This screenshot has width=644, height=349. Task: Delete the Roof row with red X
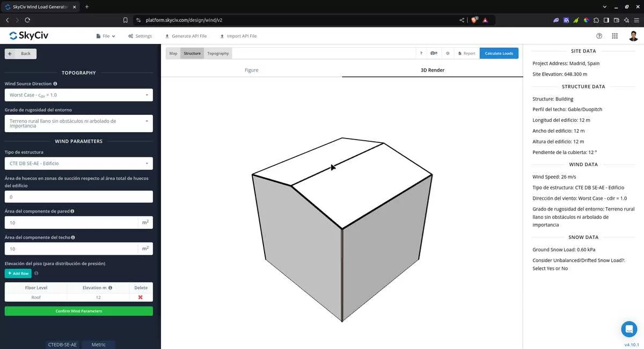(x=141, y=297)
